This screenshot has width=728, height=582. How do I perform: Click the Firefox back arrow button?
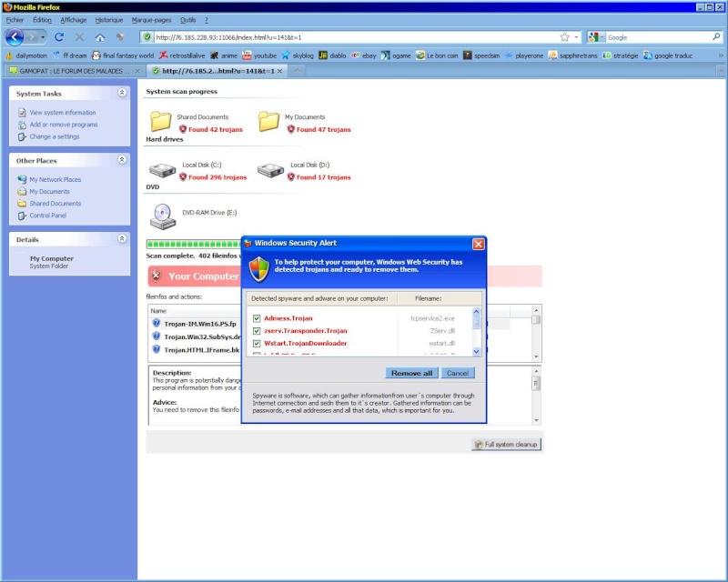(x=15, y=37)
